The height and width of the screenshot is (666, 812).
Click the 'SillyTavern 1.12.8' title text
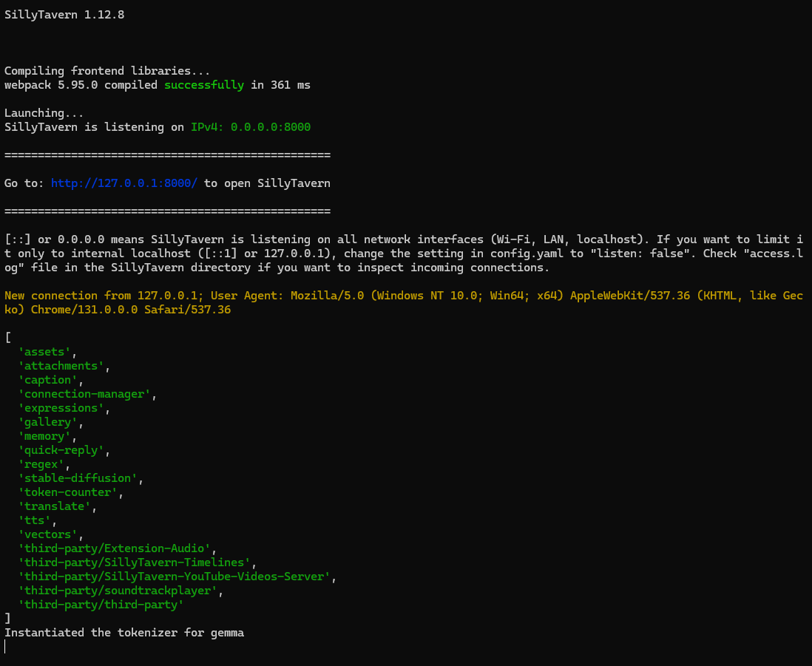(64, 15)
